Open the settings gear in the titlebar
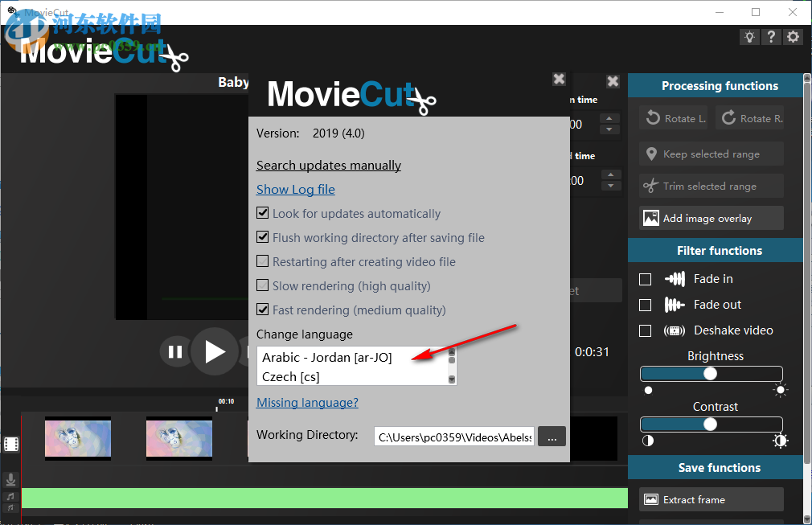The image size is (812, 525). (x=793, y=36)
